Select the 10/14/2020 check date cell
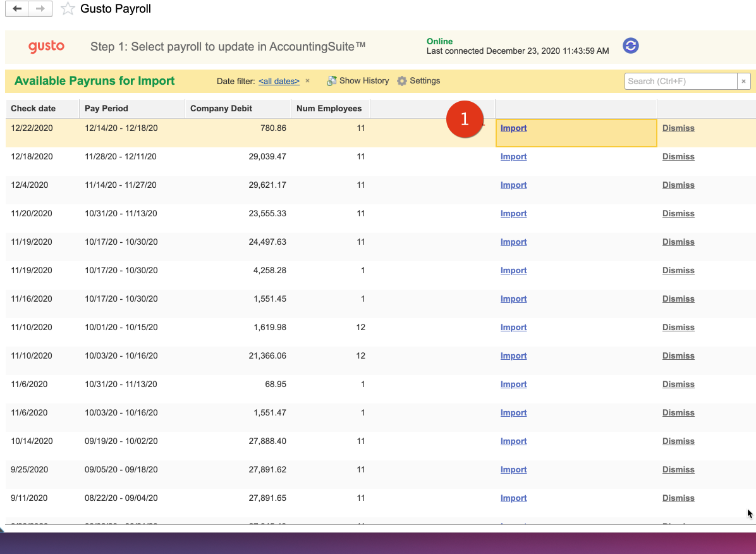The height and width of the screenshot is (554, 756). (x=42, y=446)
